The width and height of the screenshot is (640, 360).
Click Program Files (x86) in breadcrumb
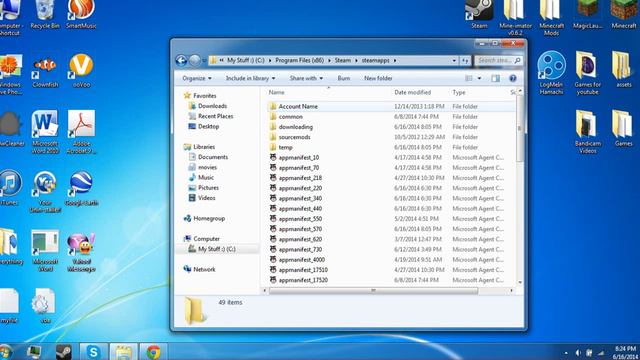point(299,60)
